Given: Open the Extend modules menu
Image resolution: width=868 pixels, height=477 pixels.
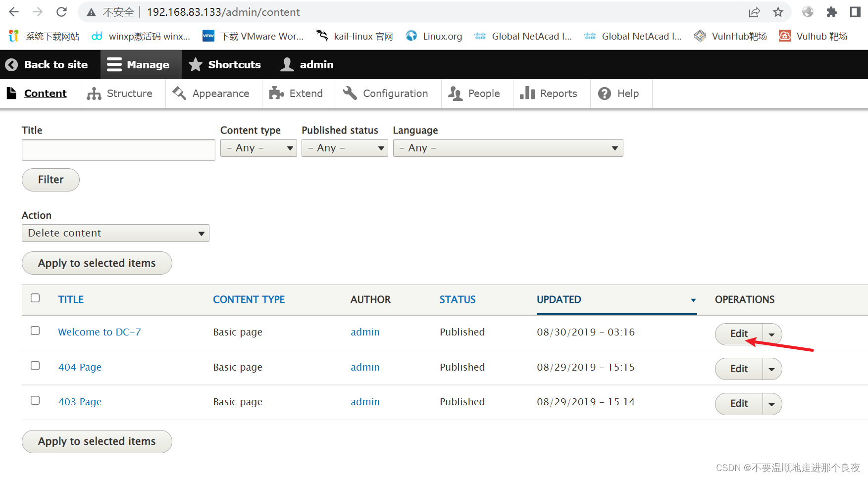Looking at the screenshot, I should point(296,94).
